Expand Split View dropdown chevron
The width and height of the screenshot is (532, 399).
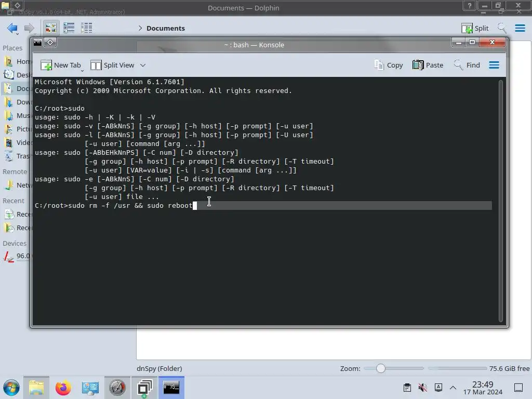(143, 65)
